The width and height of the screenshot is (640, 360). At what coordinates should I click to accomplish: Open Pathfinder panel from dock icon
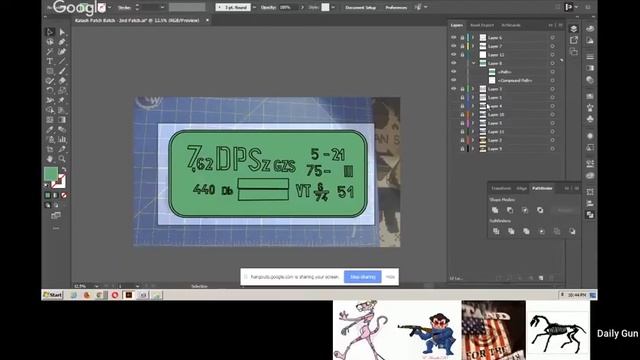[x=590, y=215]
